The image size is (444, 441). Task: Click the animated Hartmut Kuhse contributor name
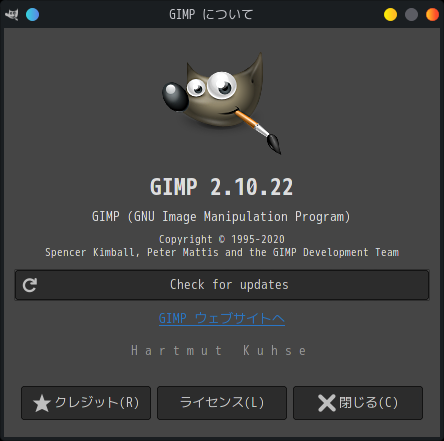(x=219, y=351)
